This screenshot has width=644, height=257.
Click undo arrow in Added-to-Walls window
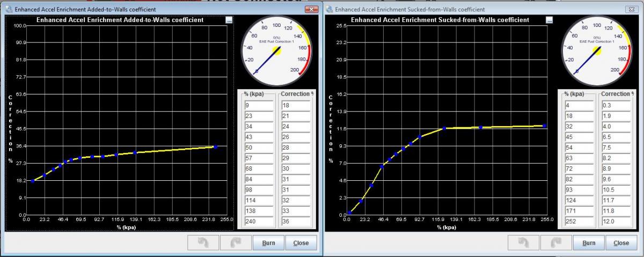click(203, 243)
